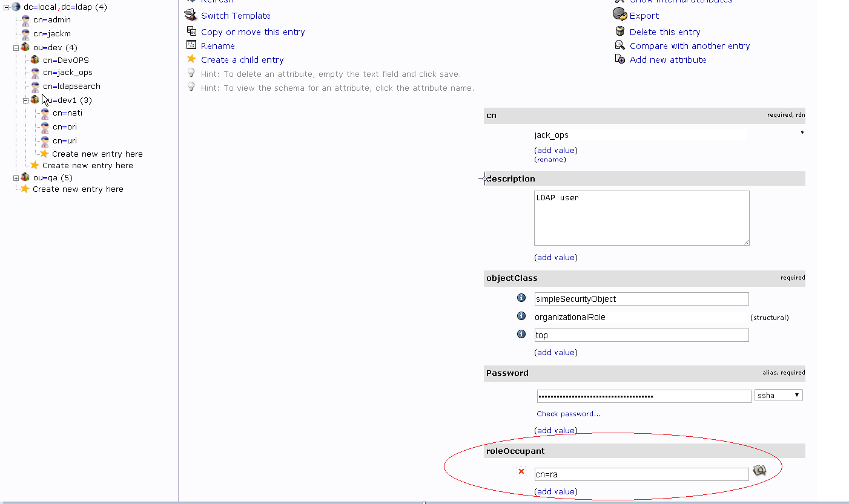Click add value under description
The height and width of the screenshot is (504, 849).
pos(556,257)
